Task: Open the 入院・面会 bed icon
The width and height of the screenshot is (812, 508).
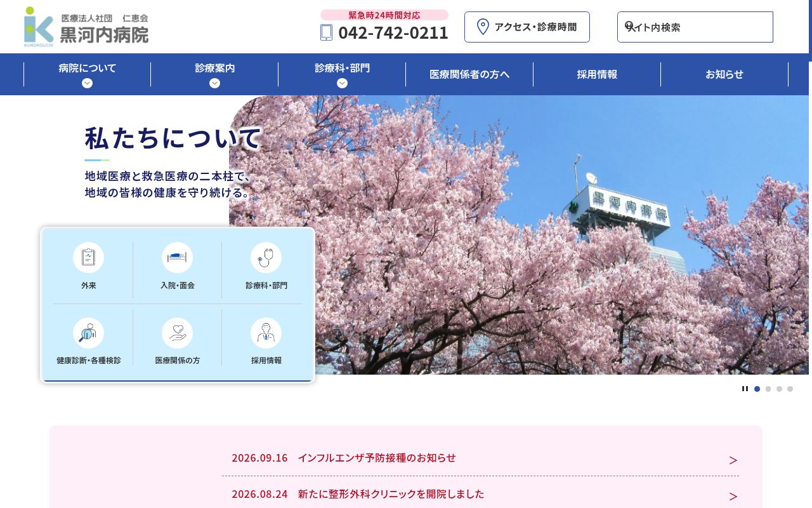Action: tap(177, 257)
